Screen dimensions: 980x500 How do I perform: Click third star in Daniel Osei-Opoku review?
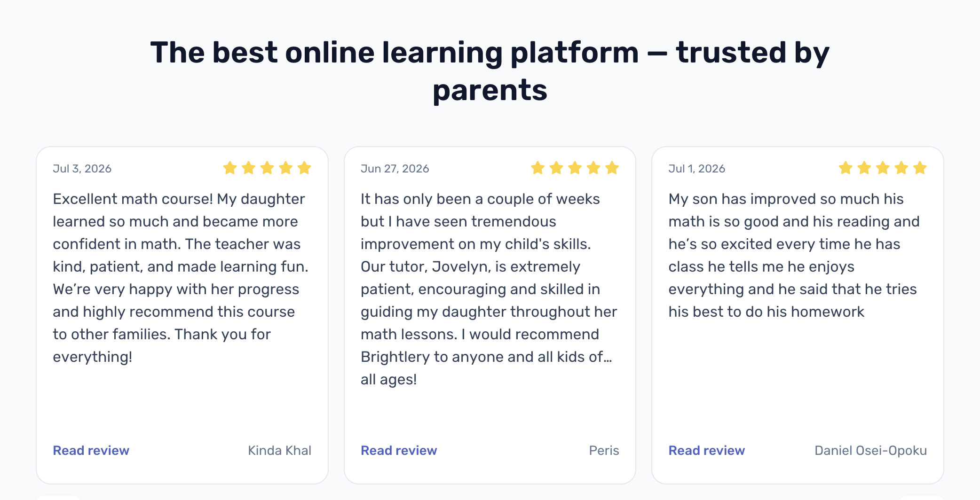click(x=883, y=168)
